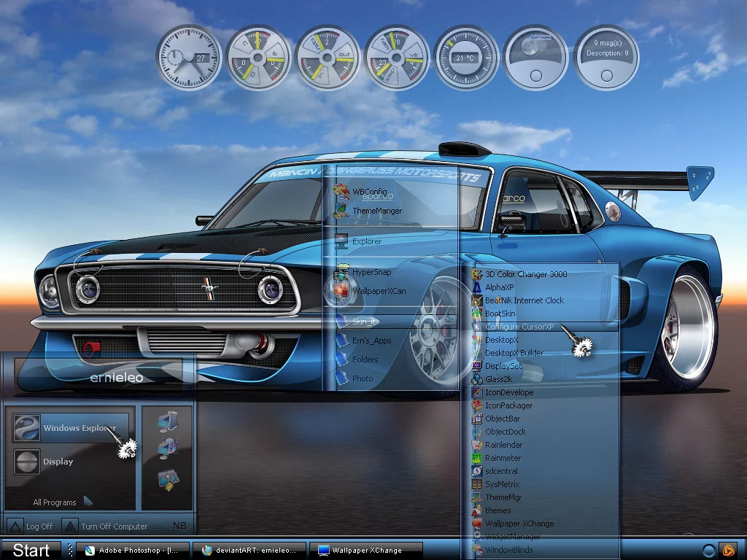Screen dimensions: 747x560
Task: Click the round button on mail widget
Action: click(605, 75)
